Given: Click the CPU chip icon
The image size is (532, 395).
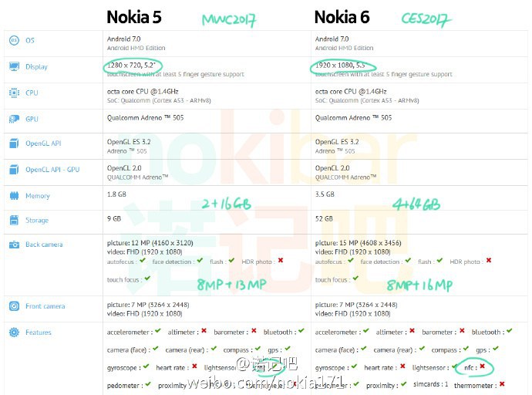Looking at the screenshot, I should [x=14, y=93].
